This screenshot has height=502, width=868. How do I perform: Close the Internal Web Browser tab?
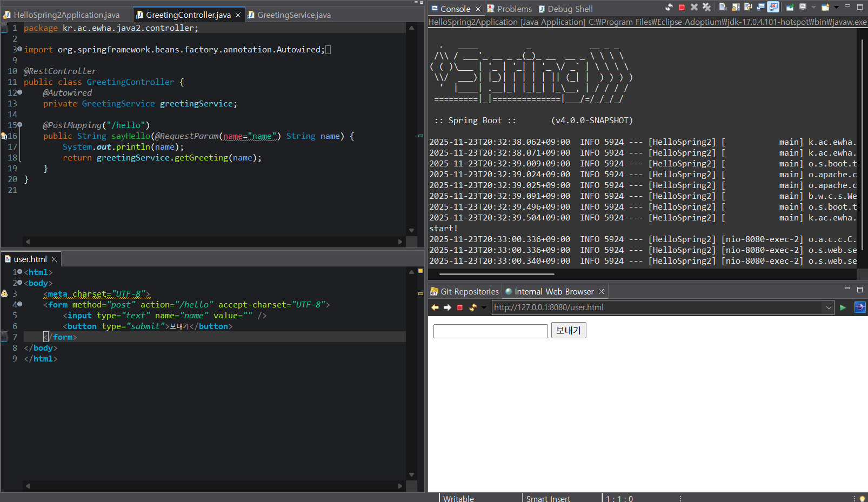coord(601,292)
